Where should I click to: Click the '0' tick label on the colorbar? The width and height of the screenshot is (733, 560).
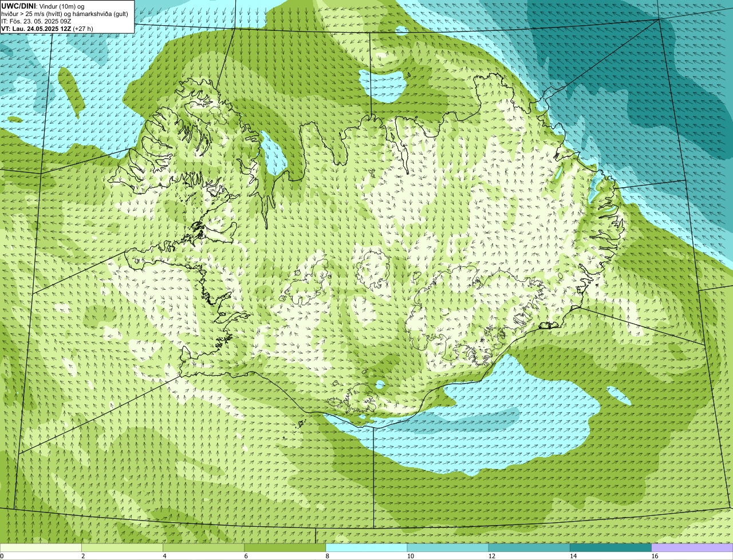click(2, 556)
